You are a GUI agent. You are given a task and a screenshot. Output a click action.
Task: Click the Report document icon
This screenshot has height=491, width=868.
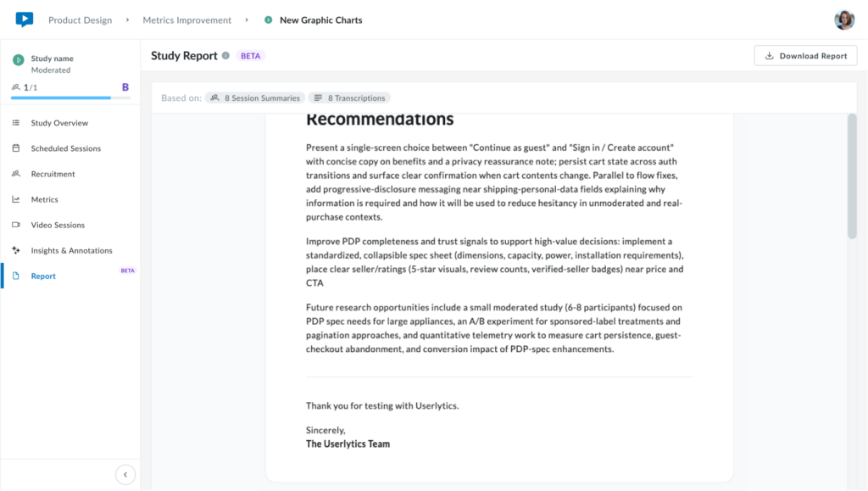click(x=16, y=276)
